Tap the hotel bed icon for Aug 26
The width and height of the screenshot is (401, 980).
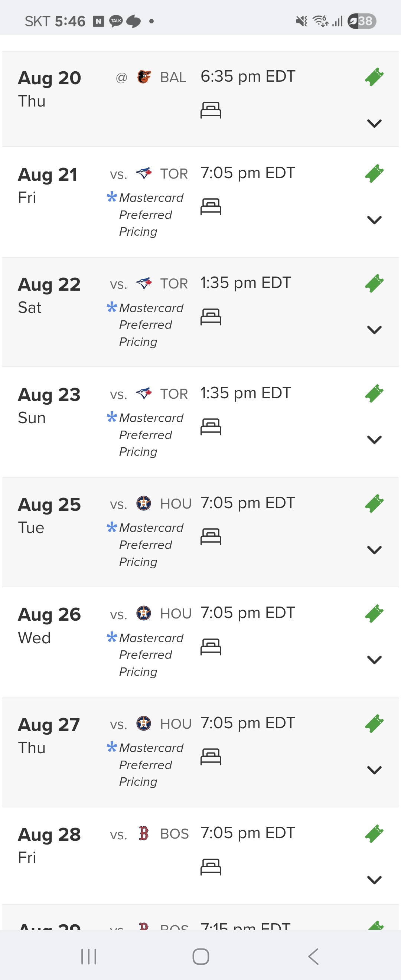211,646
